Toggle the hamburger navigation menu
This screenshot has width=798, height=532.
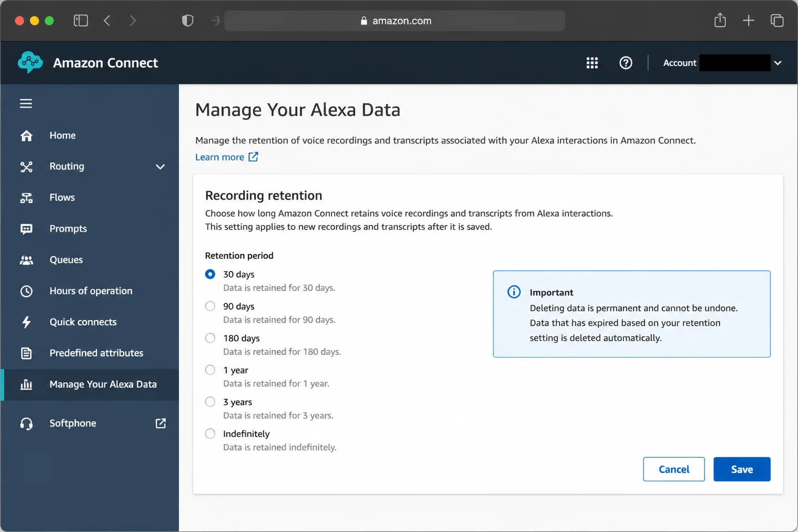[26, 103]
